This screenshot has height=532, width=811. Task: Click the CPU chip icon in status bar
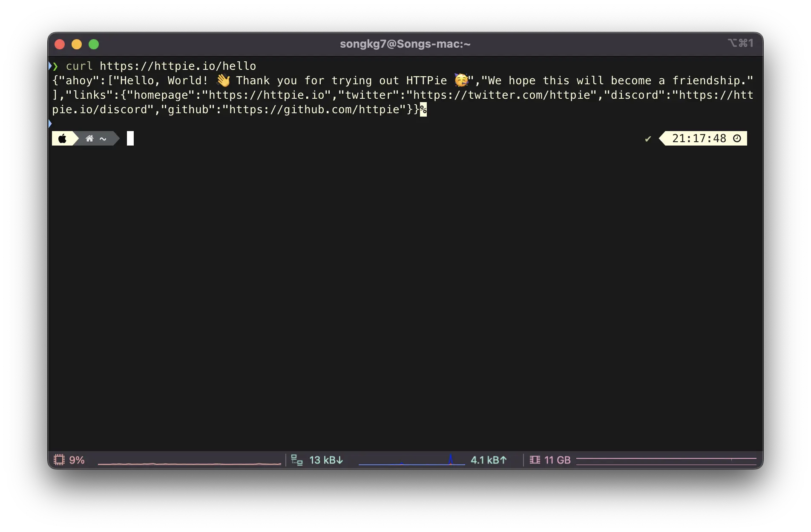(x=59, y=460)
